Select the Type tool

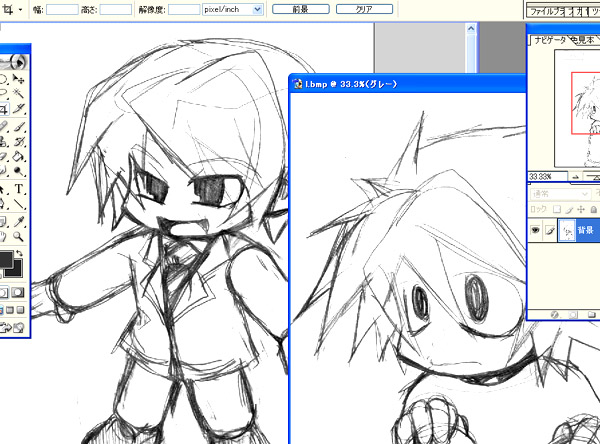pyautogui.click(x=18, y=189)
